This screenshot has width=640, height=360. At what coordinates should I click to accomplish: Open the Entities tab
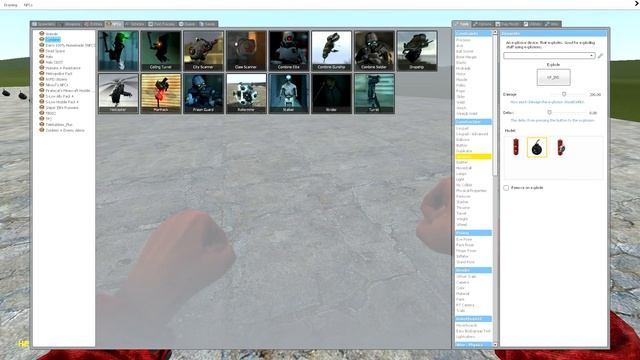(x=93, y=24)
